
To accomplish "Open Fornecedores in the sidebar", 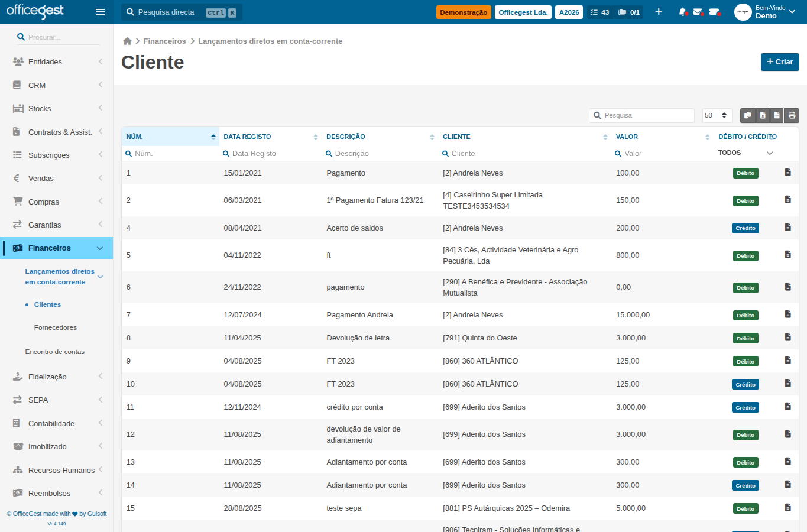I will [x=56, y=327].
